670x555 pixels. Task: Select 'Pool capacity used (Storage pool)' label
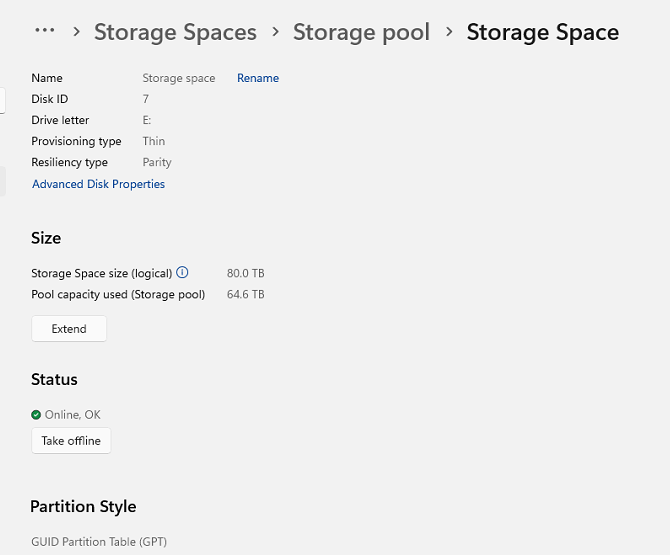118,294
